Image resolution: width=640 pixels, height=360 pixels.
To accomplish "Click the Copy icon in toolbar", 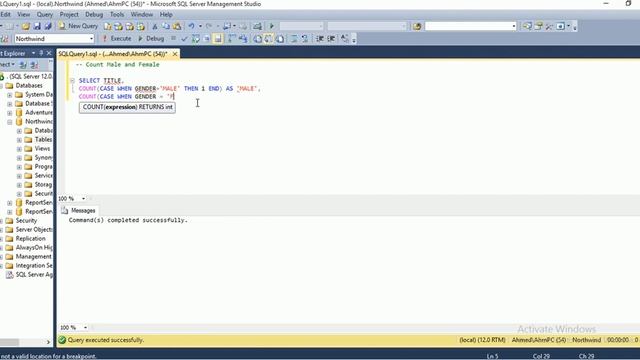I will 166,26.
